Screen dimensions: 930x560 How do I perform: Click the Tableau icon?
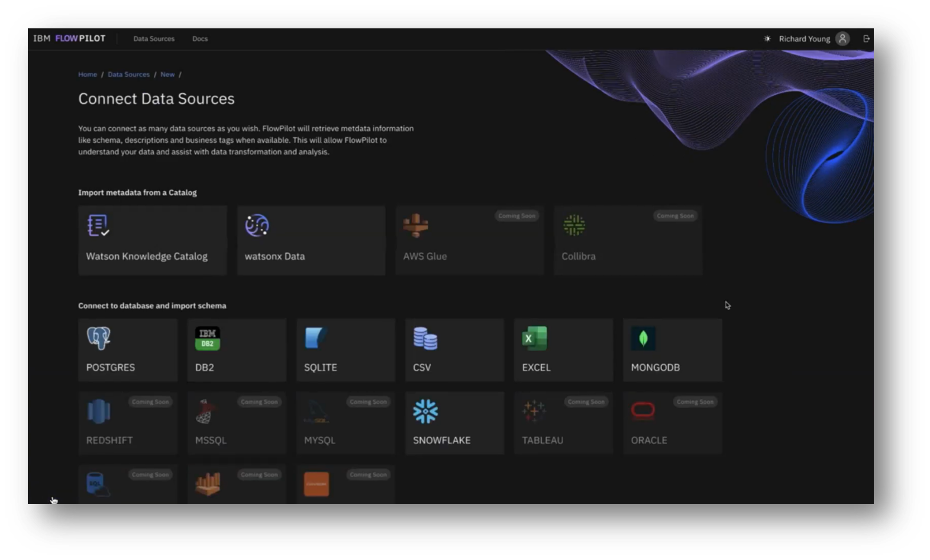[534, 411]
